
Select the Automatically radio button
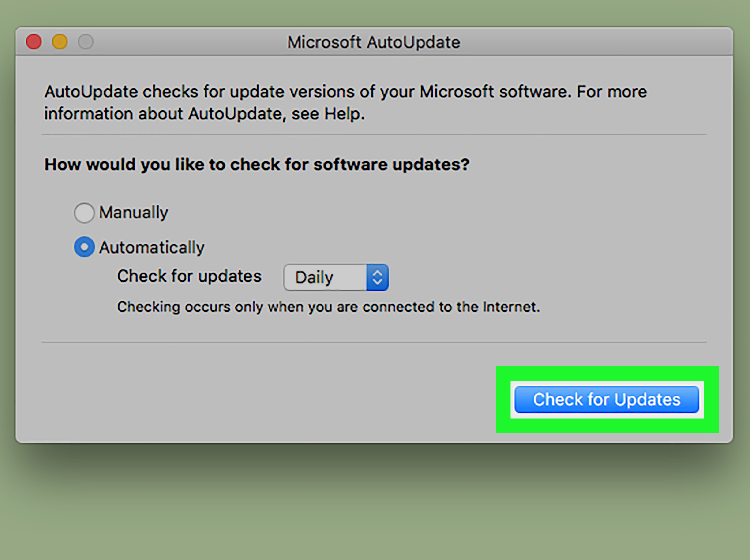tap(84, 247)
